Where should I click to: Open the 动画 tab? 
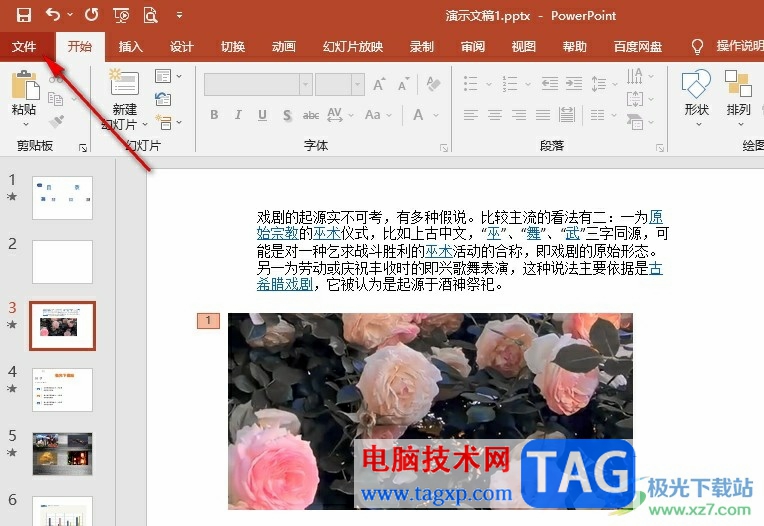pos(284,47)
